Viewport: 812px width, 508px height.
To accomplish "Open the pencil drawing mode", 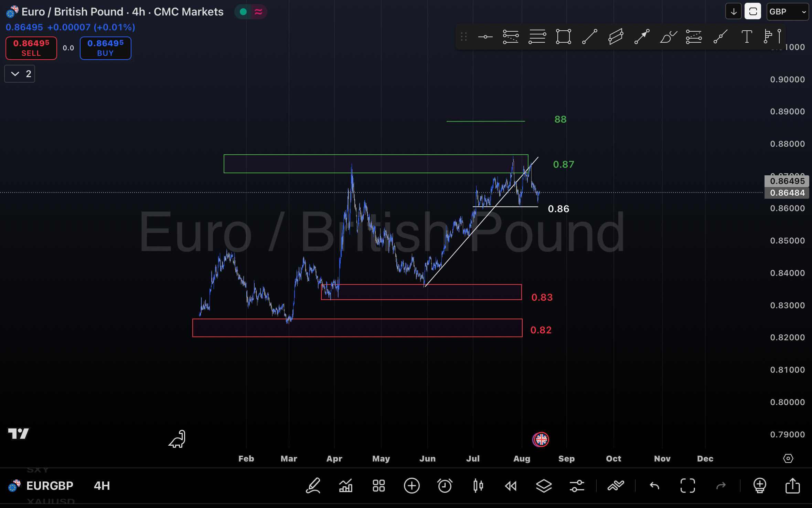I will point(313,486).
